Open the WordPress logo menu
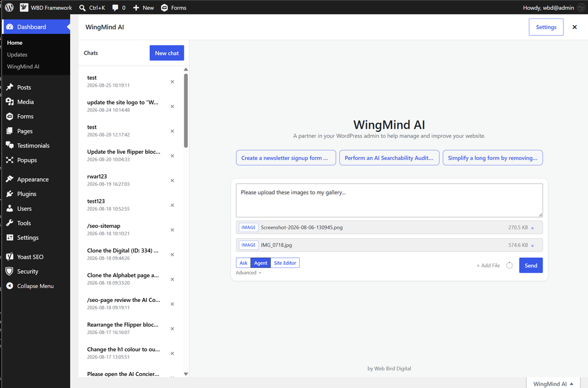 (9, 7)
